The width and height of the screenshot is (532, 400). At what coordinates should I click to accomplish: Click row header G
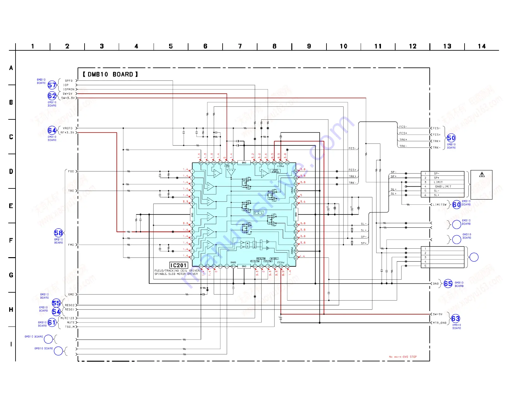[x=11, y=275]
